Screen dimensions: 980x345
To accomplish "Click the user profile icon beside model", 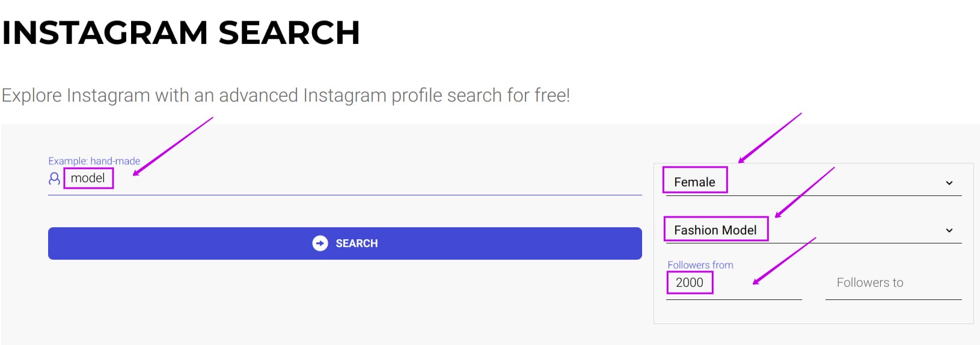I will tap(54, 179).
